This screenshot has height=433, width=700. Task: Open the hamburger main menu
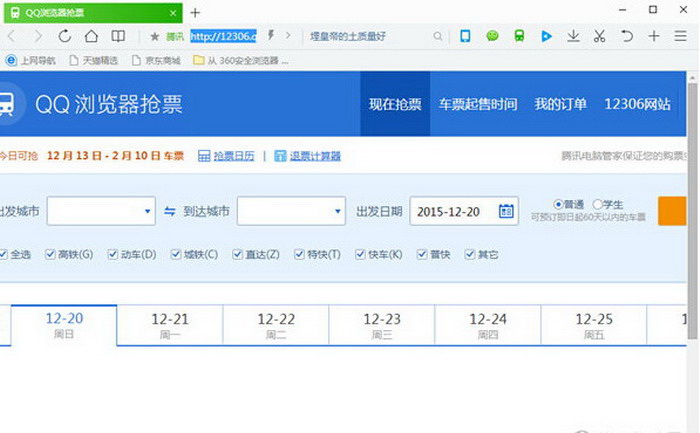[680, 36]
